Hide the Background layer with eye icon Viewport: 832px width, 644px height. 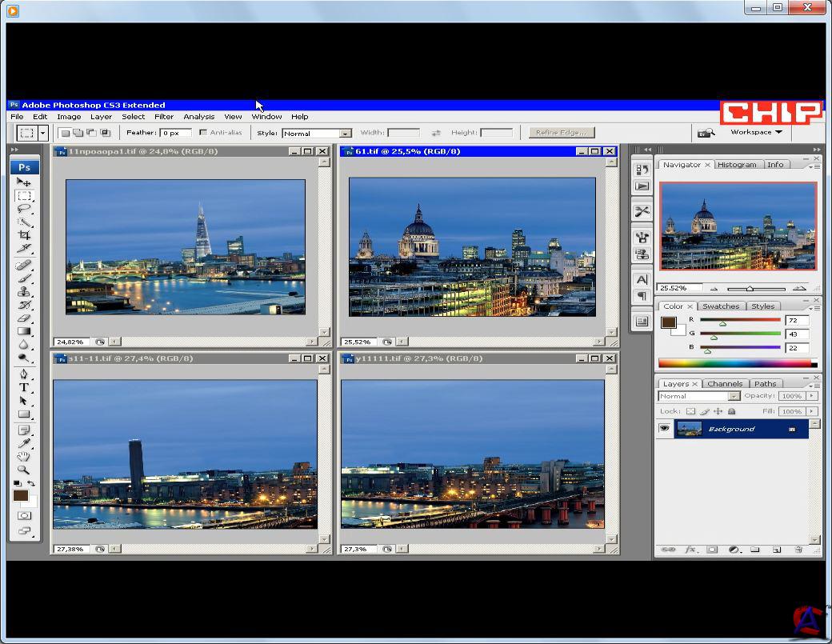(664, 429)
